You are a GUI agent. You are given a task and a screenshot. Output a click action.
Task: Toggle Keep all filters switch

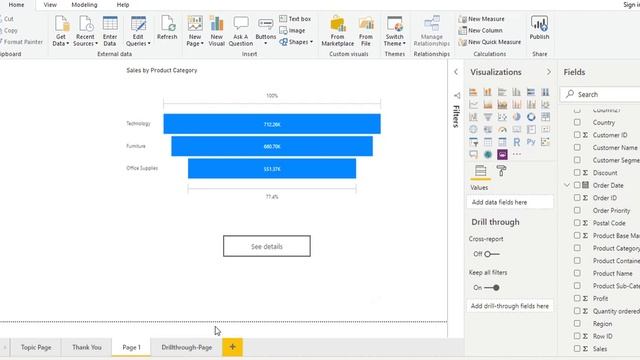(492, 287)
